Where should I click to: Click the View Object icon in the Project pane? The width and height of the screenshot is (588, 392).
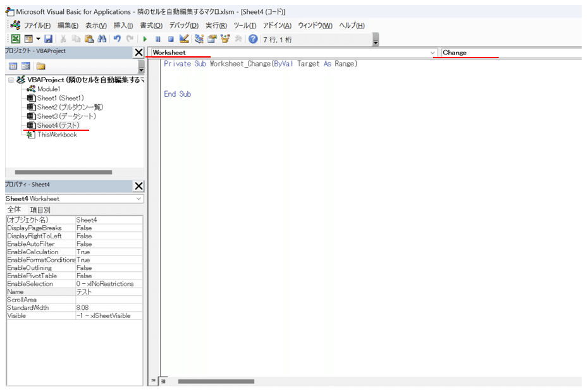pyautogui.click(x=26, y=66)
